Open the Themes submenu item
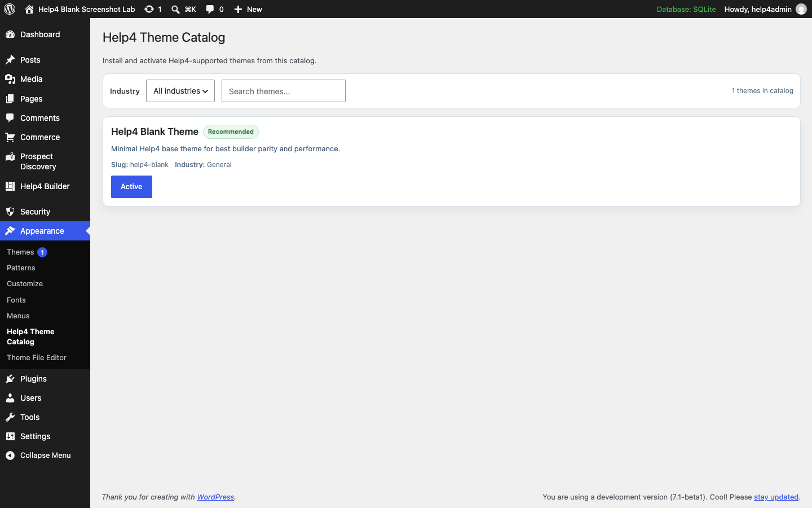The image size is (812, 508). pos(45,252)
